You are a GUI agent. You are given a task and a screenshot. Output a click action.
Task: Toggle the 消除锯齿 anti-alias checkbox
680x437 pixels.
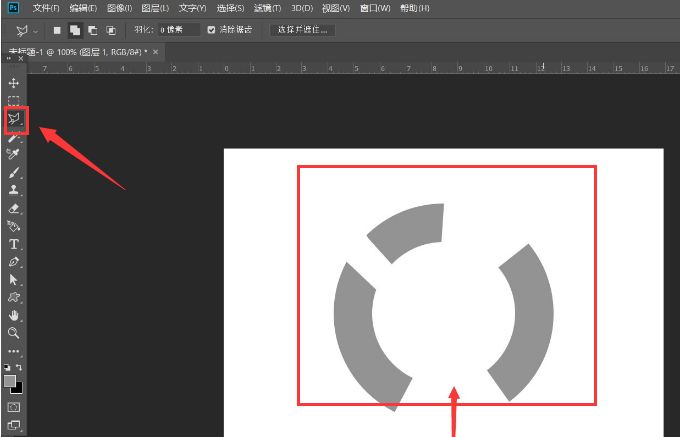[x=211, y=30]
